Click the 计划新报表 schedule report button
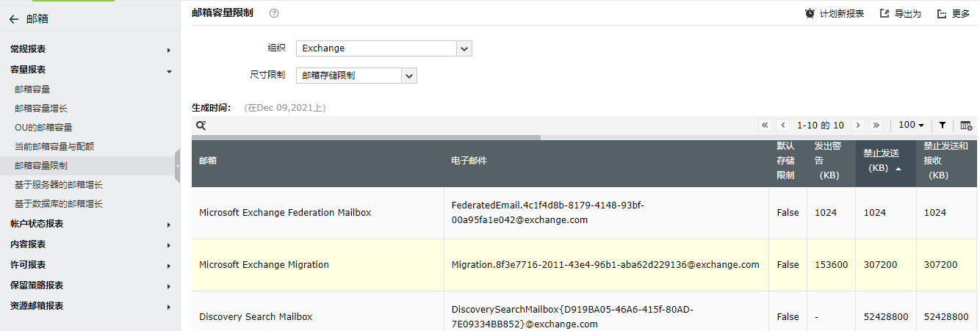 (x=835, y=14)
